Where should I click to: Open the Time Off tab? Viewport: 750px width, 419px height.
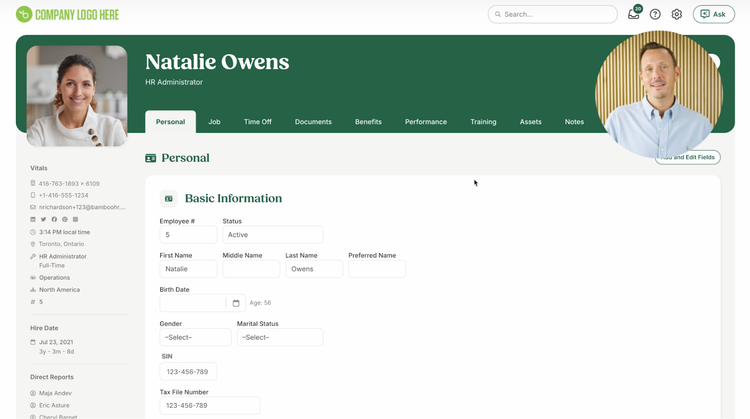point(258,122)
